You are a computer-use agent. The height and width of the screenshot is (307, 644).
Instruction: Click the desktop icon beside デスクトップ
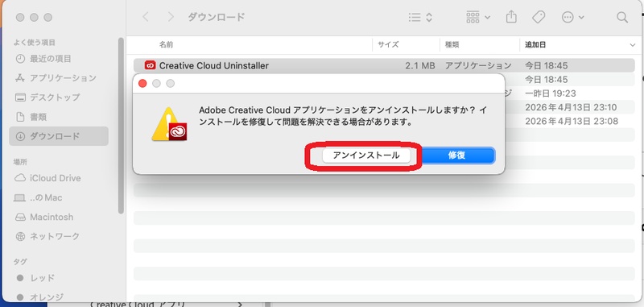(x=20, y=97)
